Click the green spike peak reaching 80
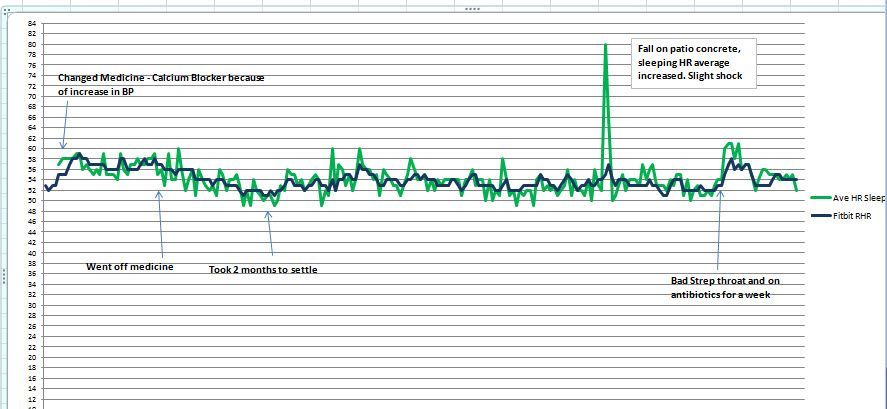Screen dimensions: 887x409 [604, 46]
